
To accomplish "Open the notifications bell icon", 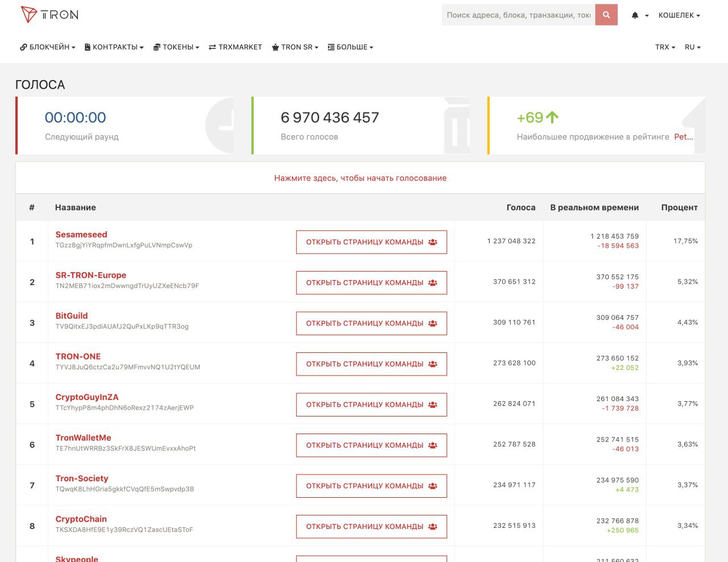I will click(635, 15).
